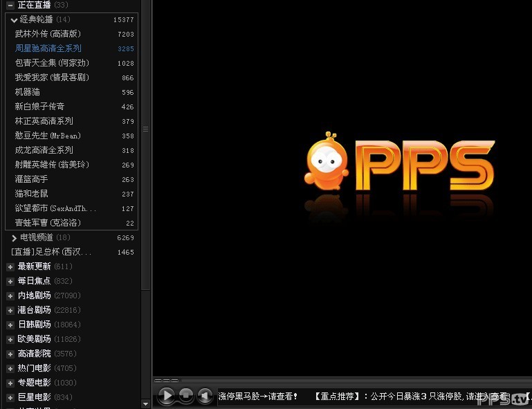This screenshot has height=409, width=532.
Task: Select channel 武林外传 (高清版)
Action: coord(71,34)
